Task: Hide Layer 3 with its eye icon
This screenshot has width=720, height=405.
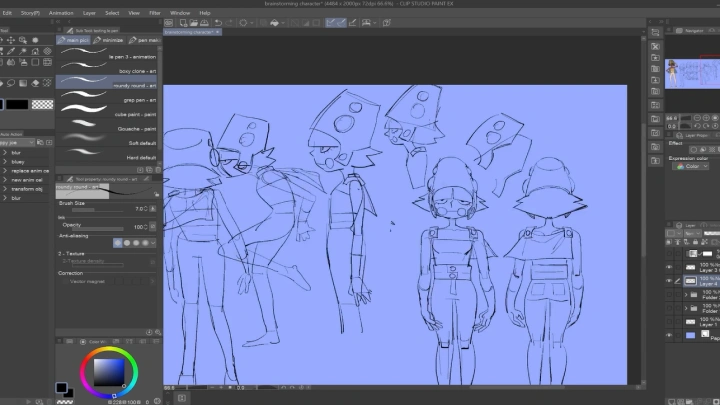Action: (669, 267)
